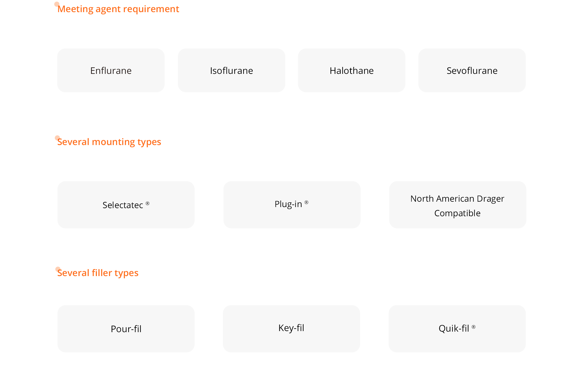Click the 'North American Drager' text line
583x392 pixels.
[457, 199]
